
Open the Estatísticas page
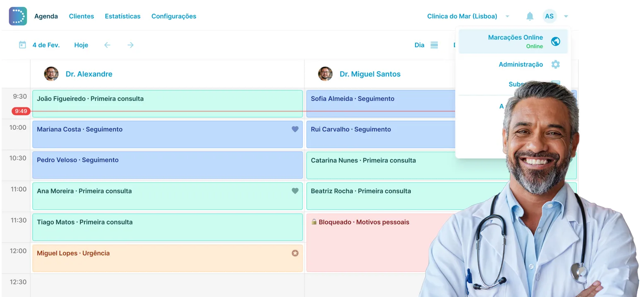[123, 16]
